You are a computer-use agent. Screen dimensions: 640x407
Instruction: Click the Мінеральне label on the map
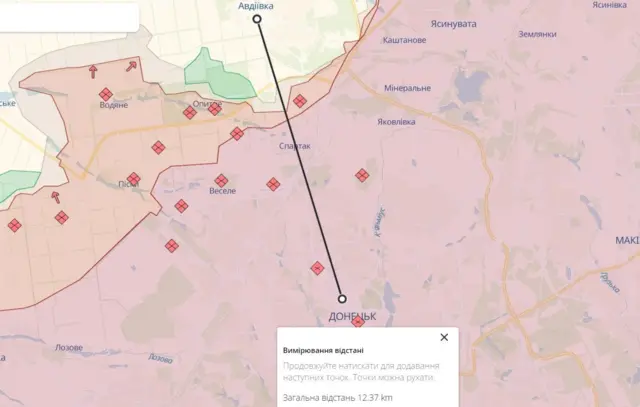(407, 88)
